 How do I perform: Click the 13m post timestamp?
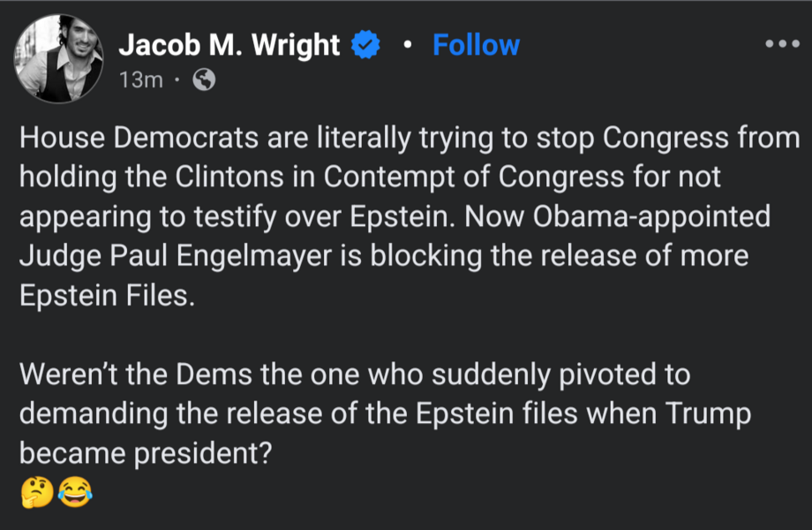[141, 80]
